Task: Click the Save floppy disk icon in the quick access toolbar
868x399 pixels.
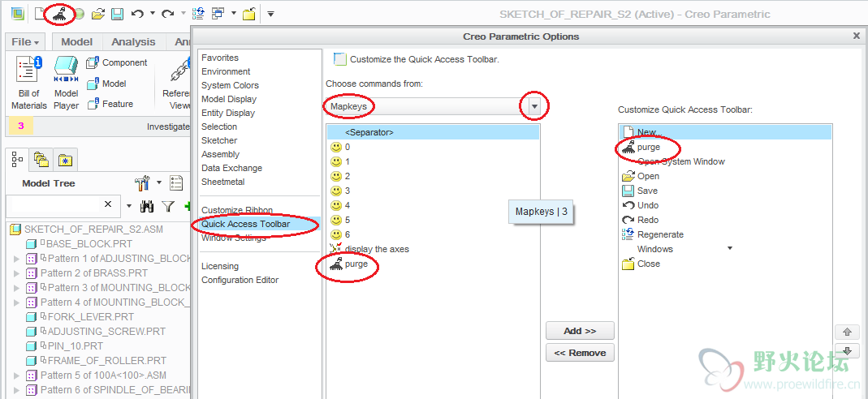Action: click(x=117, y=14)
